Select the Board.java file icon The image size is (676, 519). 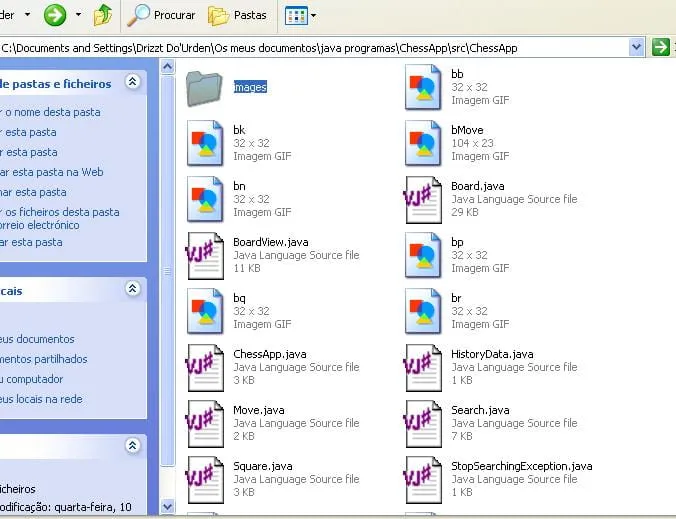pyautogui.click(x=422, y=200)
